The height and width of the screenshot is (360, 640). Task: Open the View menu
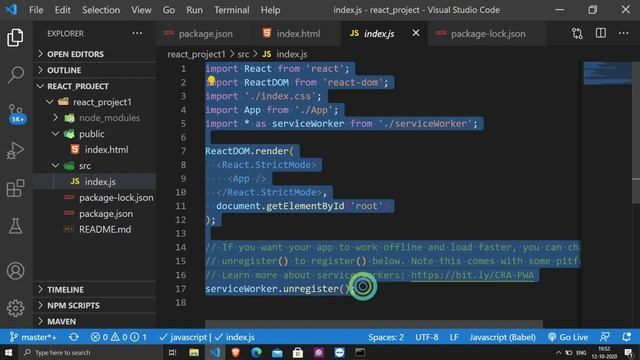click(141, 10)
